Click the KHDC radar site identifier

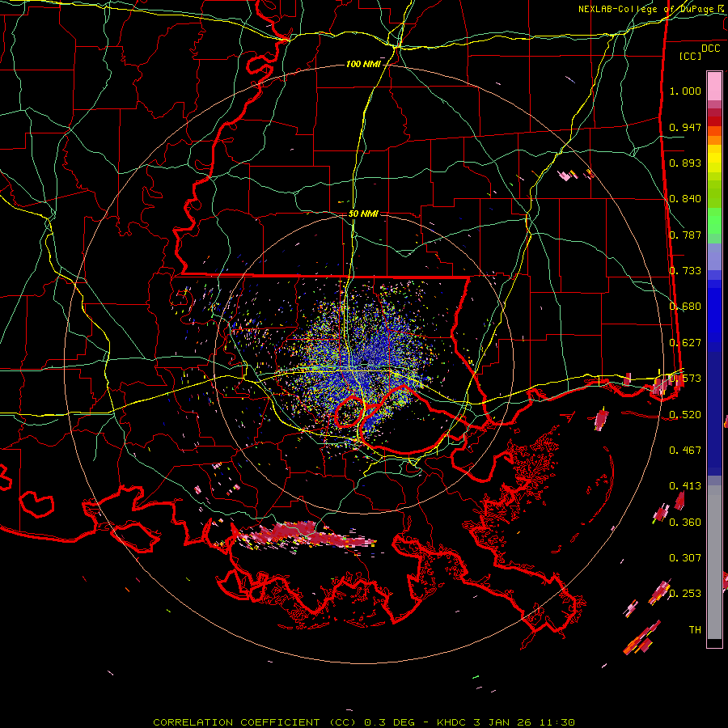tap(453, 722)
